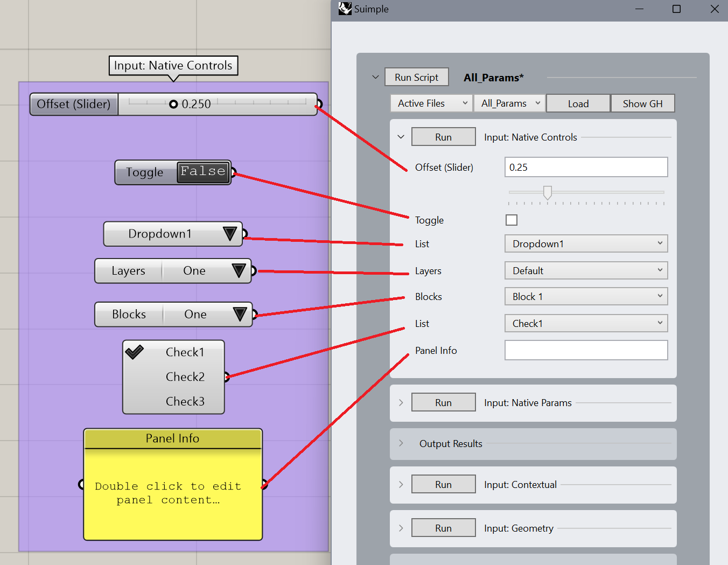Click the Blocks label of Grasshopper value list
The image size is (728, 565).
[129, 314]
